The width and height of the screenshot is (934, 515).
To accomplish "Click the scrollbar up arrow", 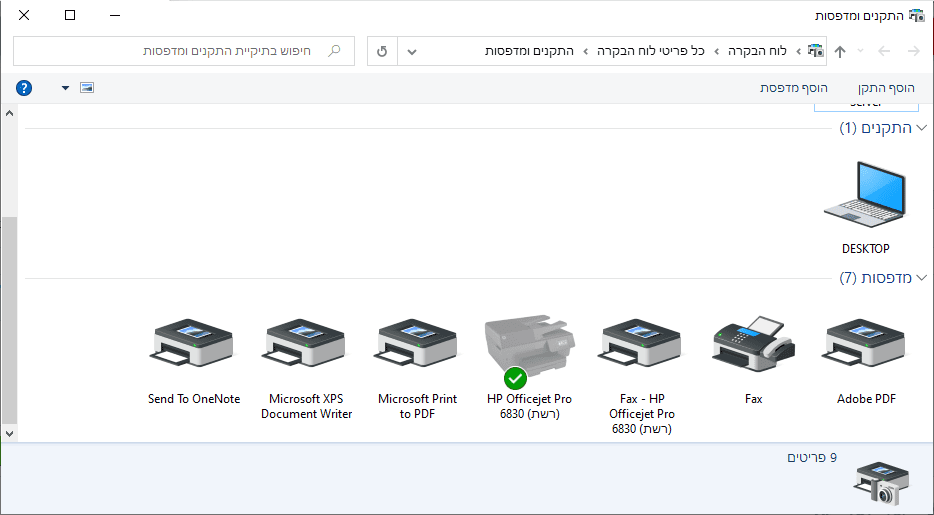I will [x=10, y=113].
